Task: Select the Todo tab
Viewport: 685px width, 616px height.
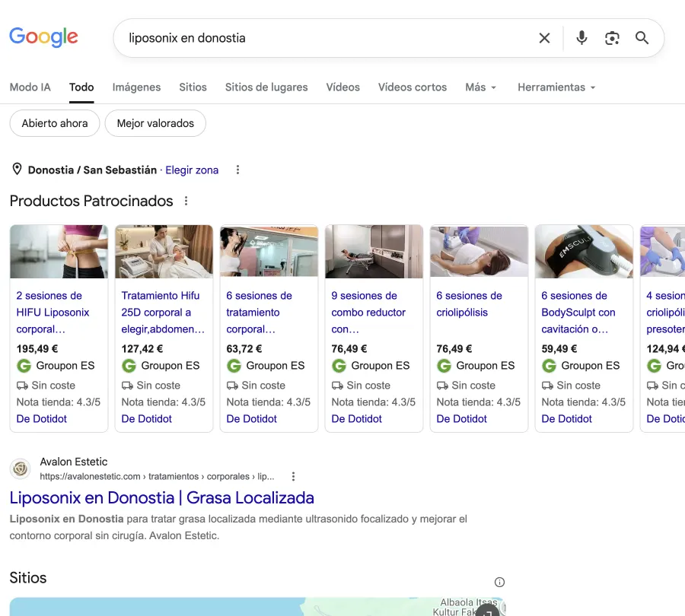Action: 81,87
